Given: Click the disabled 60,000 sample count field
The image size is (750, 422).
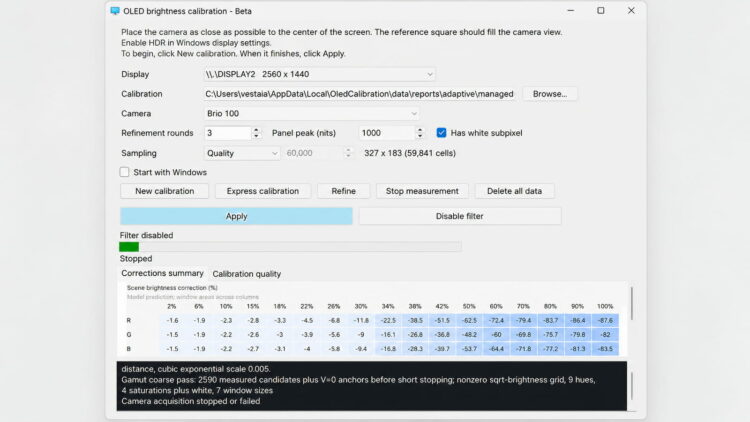Looking at the screenshot, I should click(313, 153).
